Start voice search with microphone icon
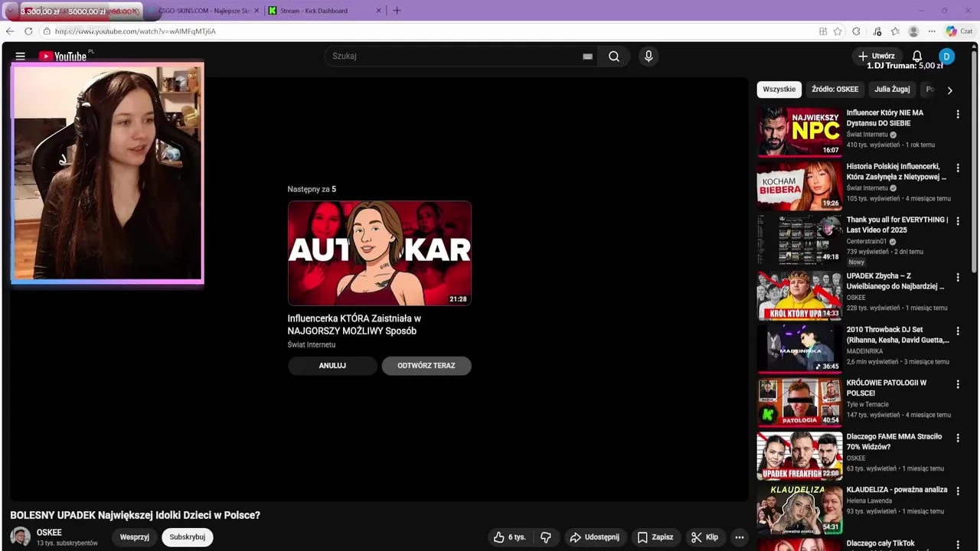980x551 pixels. tap(648, 56)
